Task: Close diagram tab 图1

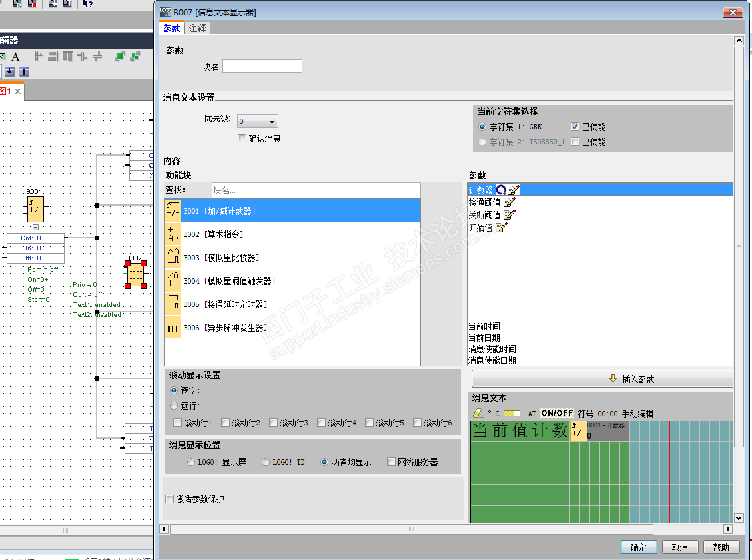Action: [x=18, y=91]
